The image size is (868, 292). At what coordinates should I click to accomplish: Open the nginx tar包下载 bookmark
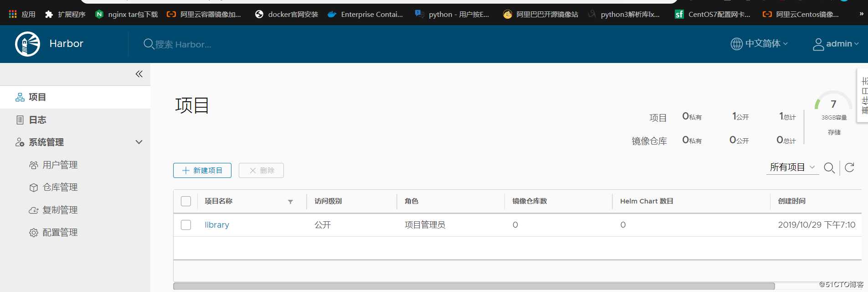coord(126,14)
